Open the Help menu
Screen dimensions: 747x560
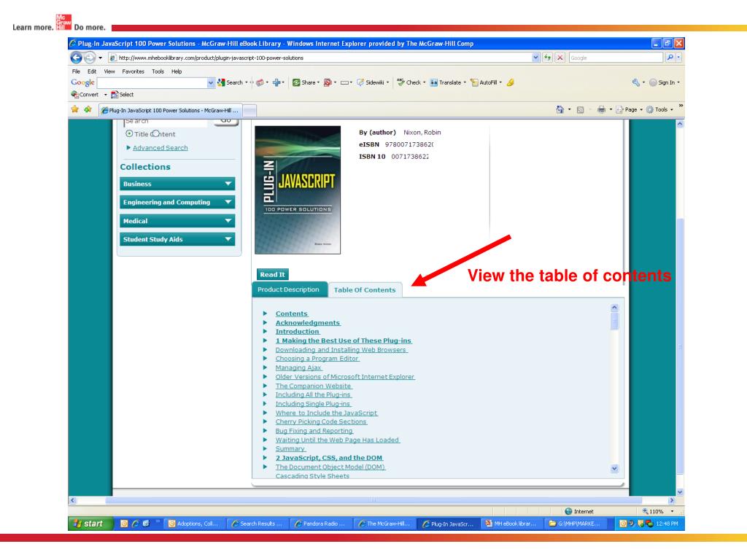[x=177, y=71]
